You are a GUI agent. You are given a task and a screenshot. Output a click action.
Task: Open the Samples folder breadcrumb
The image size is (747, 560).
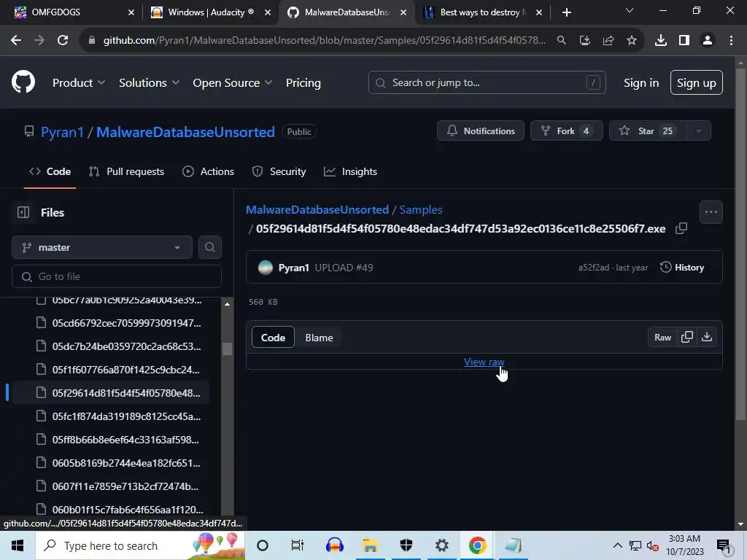(x=421, y=209)
